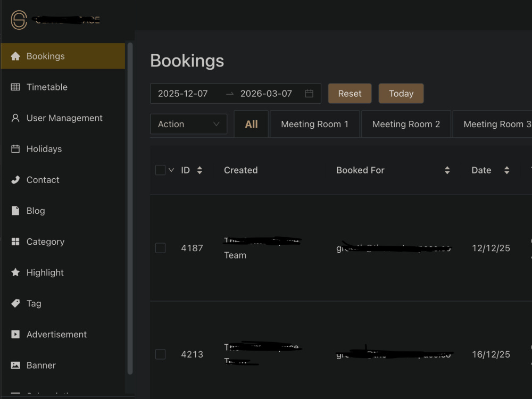This screenshot has height=399, width=532.
Task: Select the All rooms tab
Action: [251, 124]
